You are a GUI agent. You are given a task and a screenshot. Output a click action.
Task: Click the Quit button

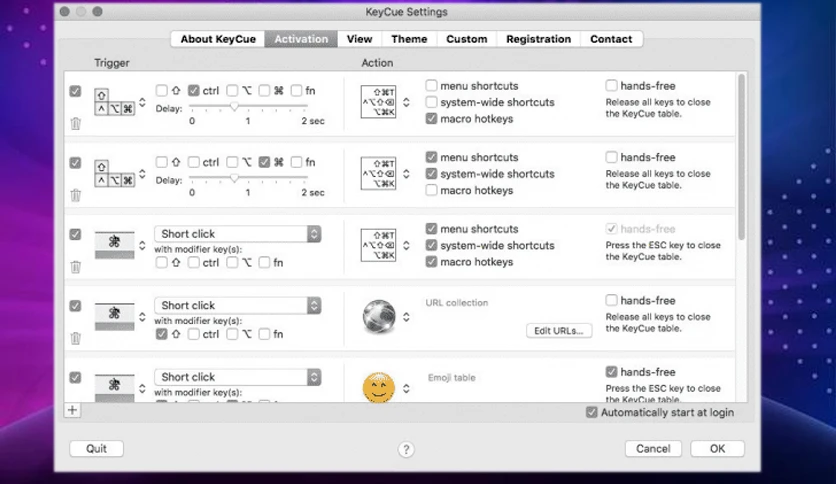[x=97, y=448]
